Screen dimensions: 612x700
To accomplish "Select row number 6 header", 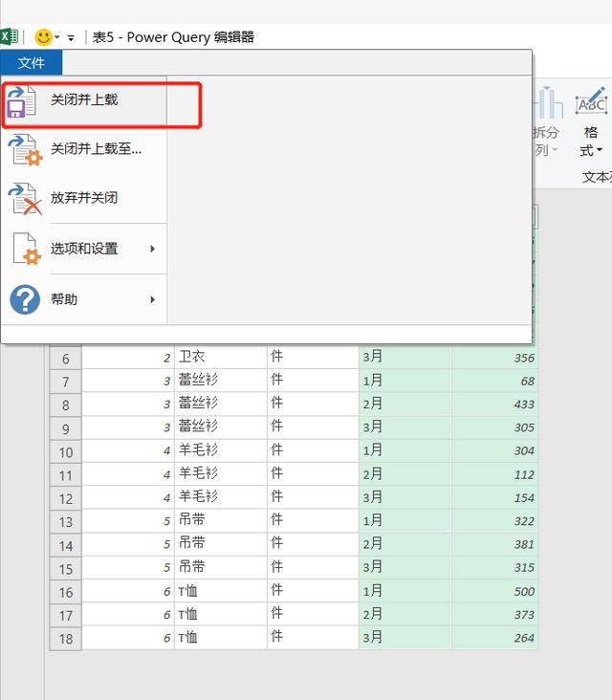I will point(66,359).
